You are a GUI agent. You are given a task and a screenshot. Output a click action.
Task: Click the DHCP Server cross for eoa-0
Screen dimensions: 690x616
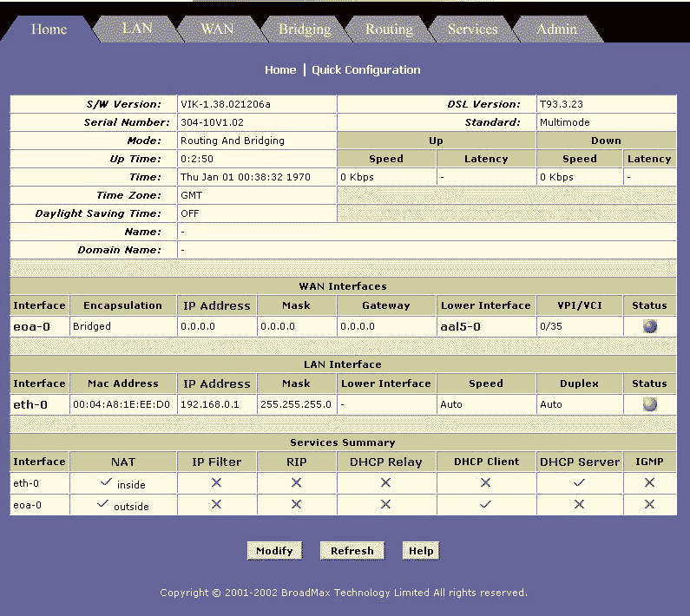[x=579, y=504]
